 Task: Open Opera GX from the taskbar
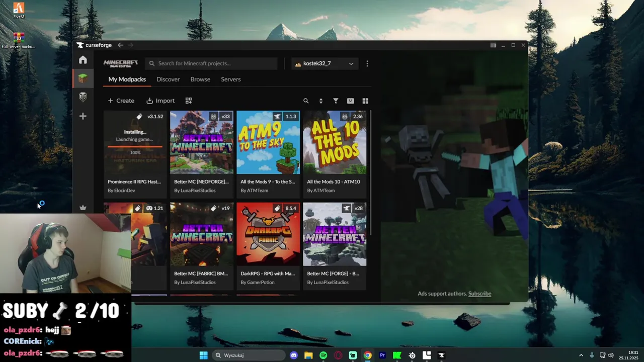click(x=338, y=355)
